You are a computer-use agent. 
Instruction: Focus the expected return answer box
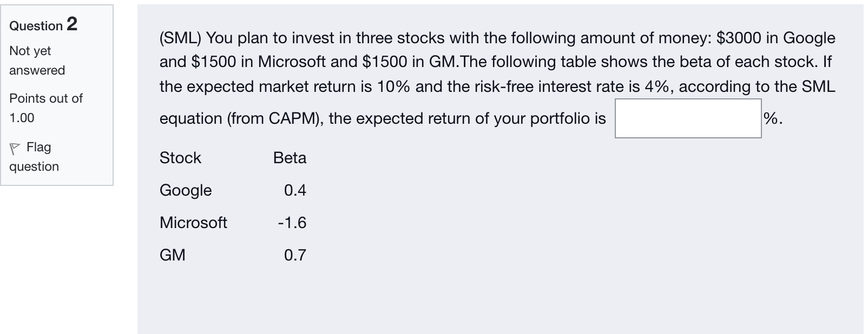coord(688,118)
